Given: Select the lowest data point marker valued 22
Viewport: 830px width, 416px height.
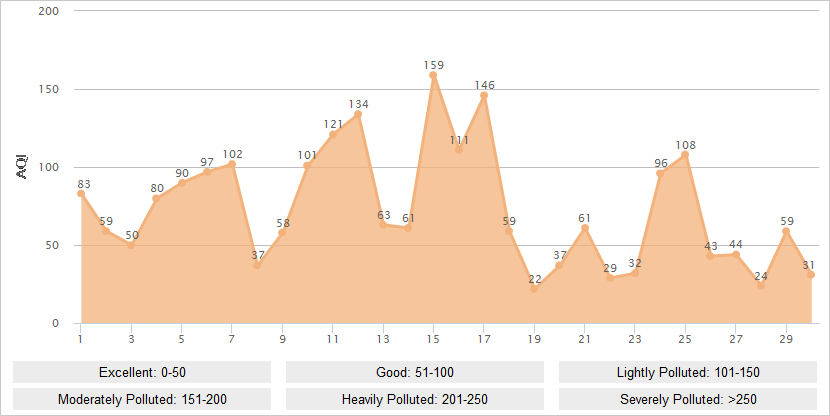Looking at the screenshot, I should coord(534,289).
